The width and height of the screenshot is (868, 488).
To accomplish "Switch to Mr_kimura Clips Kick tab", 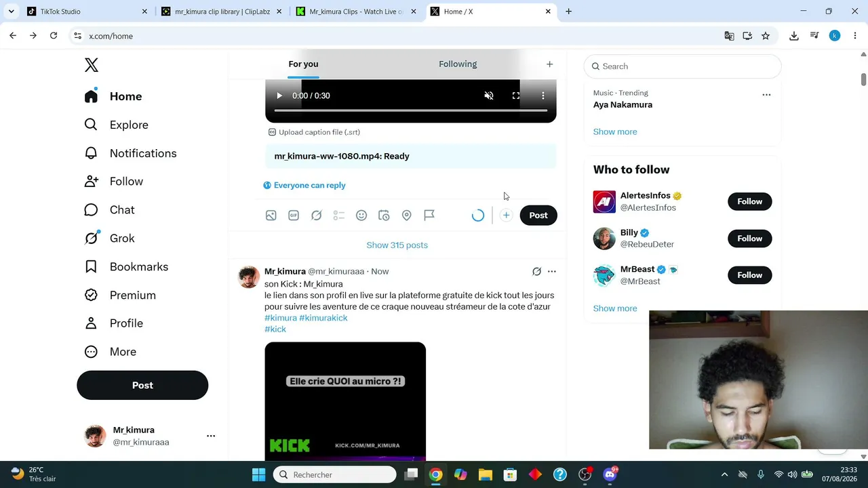I will 356,12.
